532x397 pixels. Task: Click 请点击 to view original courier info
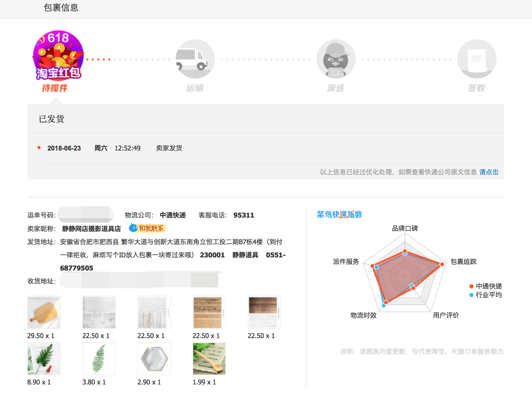tap(489, 172)
